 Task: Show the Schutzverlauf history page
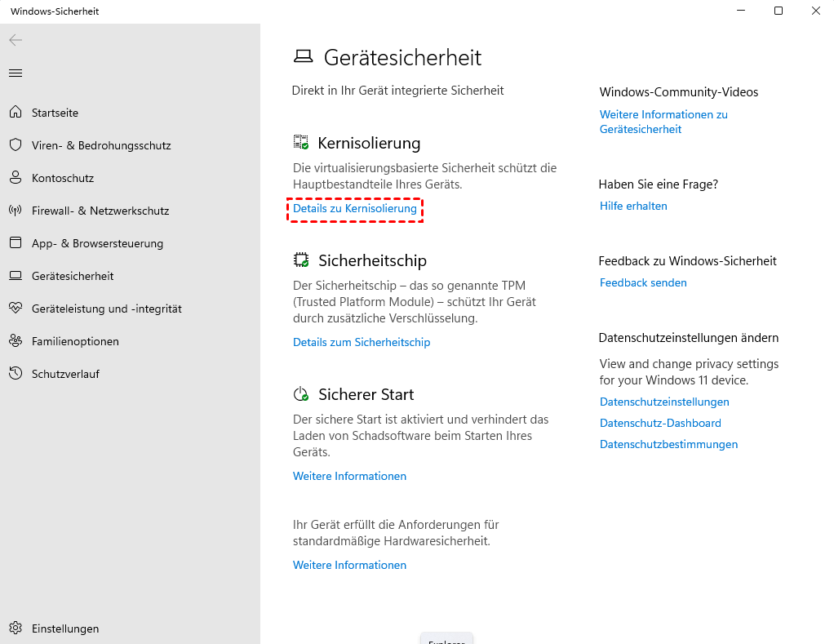65,374
